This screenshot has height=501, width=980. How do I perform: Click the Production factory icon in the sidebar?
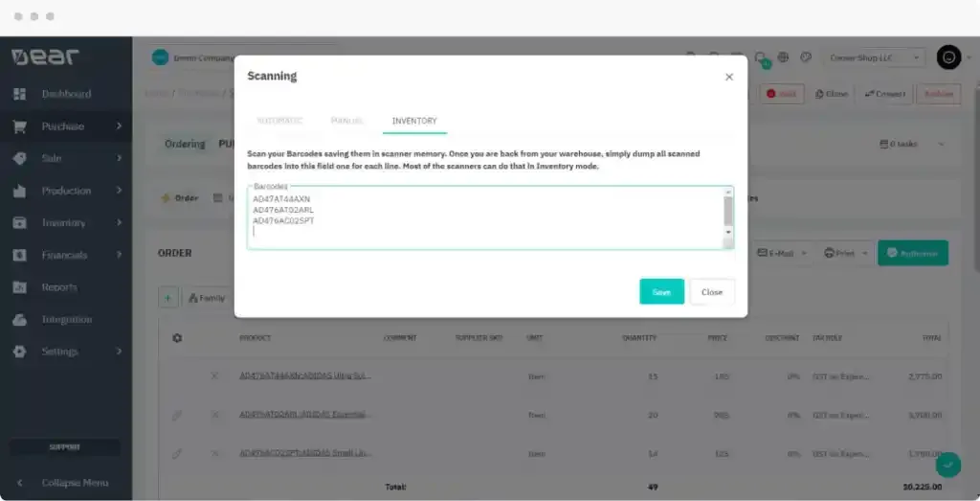(x=19, y=191)
